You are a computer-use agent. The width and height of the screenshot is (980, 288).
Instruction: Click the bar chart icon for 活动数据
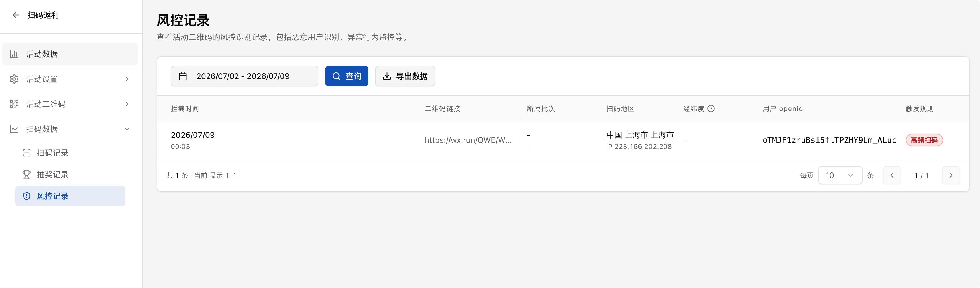pyautogui.click(x=14, y=54)
